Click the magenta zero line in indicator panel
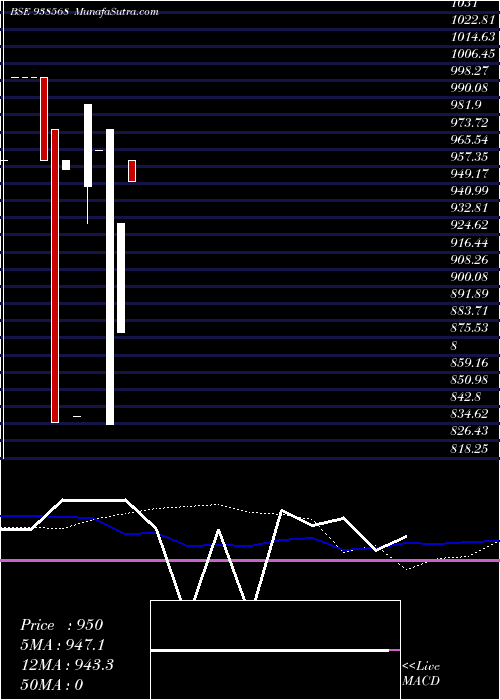The width and height of the screenshot is (500, 700). coord(250,560)
